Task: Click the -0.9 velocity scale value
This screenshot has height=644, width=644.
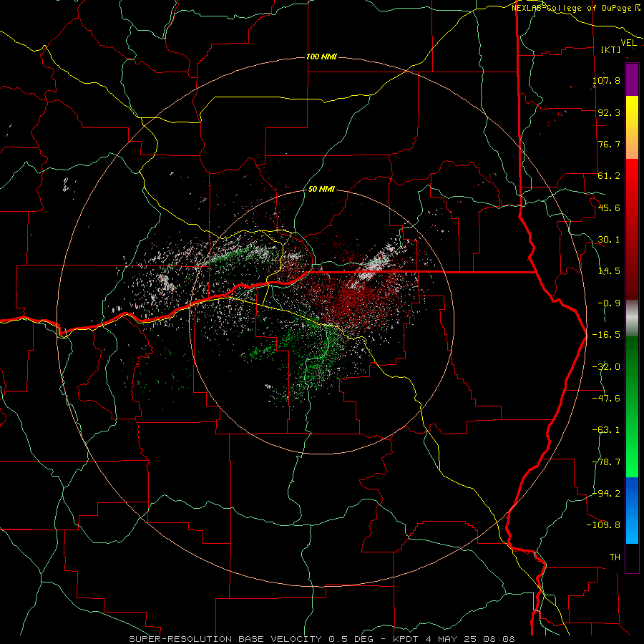Action: (609, 303)
